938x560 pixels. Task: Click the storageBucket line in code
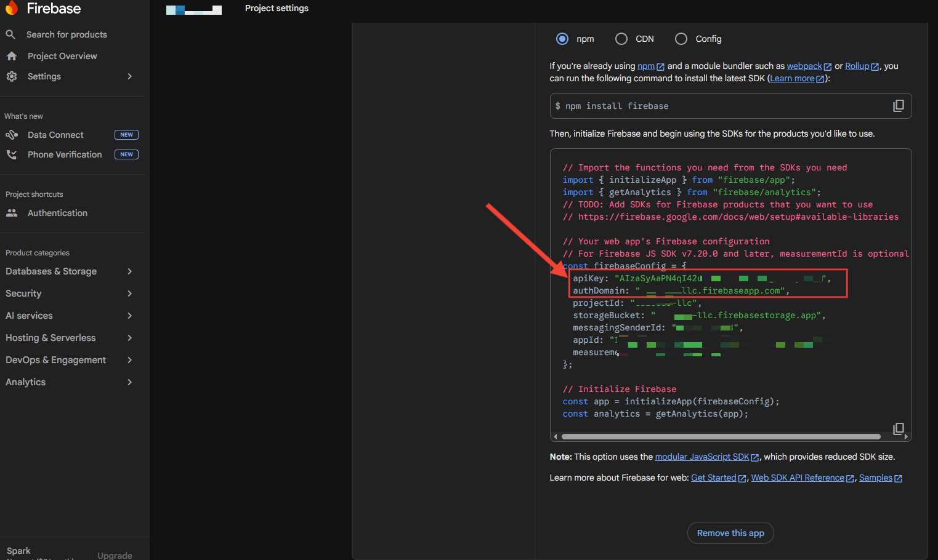point(699,315)
